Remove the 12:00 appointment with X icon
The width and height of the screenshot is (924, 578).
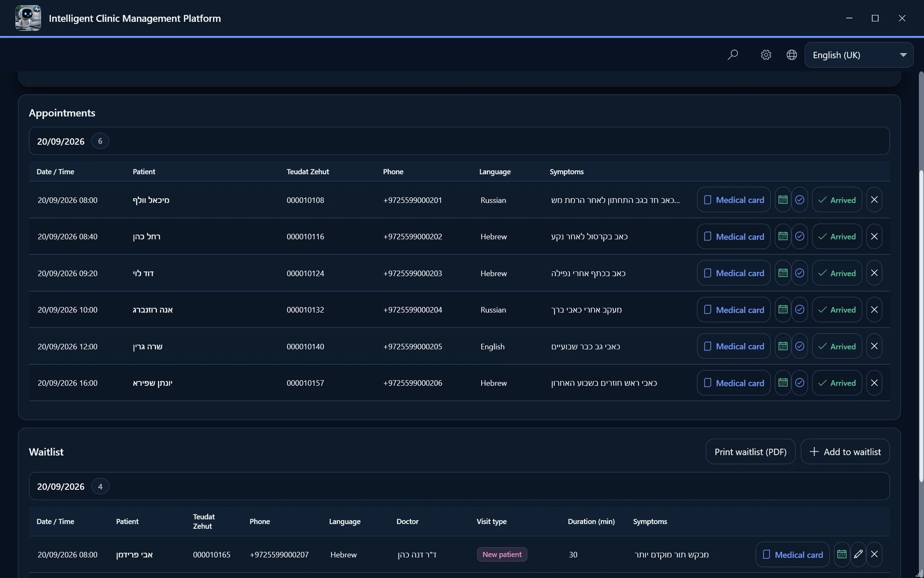point(874,346)
